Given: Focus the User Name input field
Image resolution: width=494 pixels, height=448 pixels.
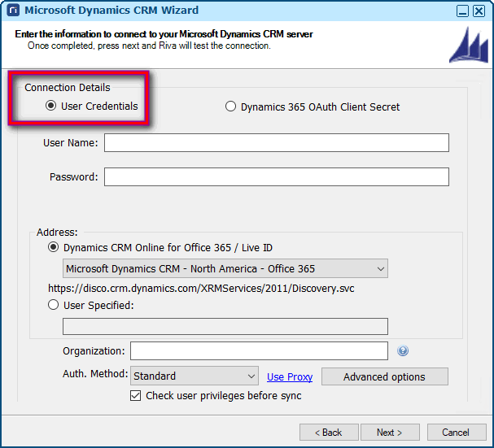Looking at the screenshot, I should click(x=277, y=142).
